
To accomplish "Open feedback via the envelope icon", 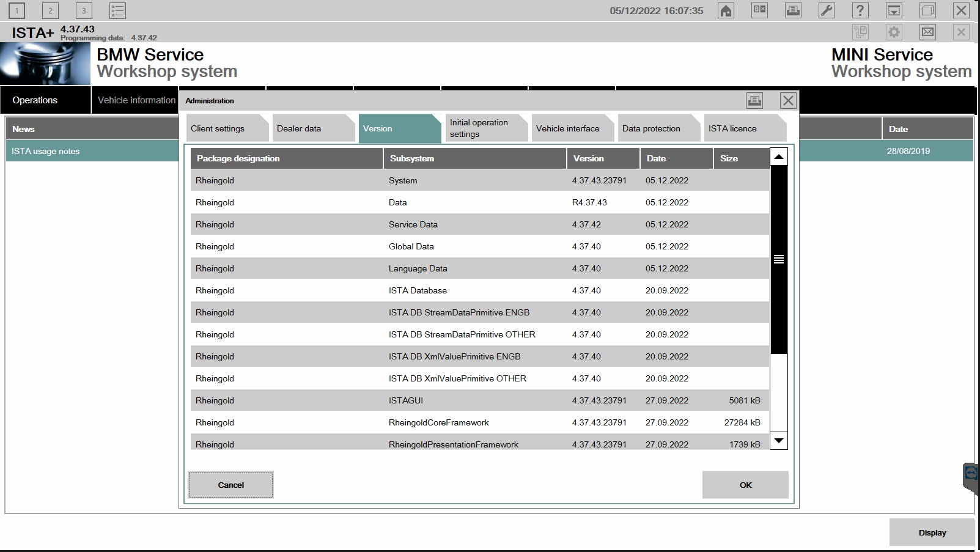I will click(x=927, y=32).
